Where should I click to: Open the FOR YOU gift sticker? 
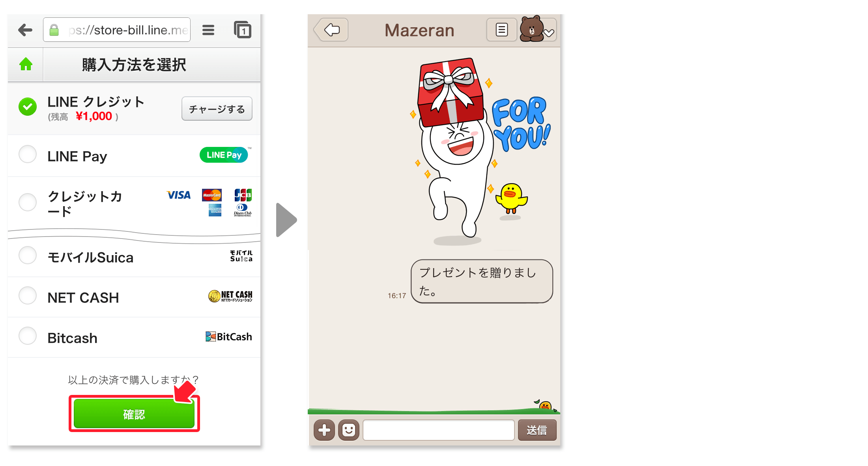click(x=479, y=152)
